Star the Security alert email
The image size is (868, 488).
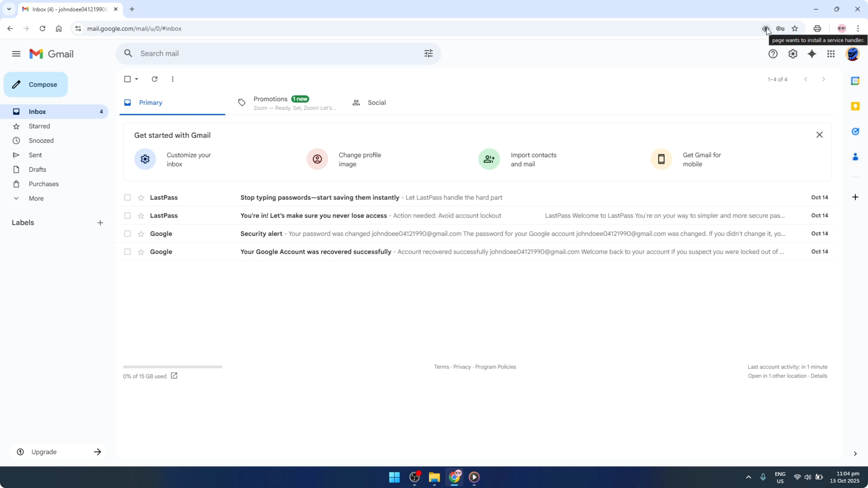tap(141, 234)
